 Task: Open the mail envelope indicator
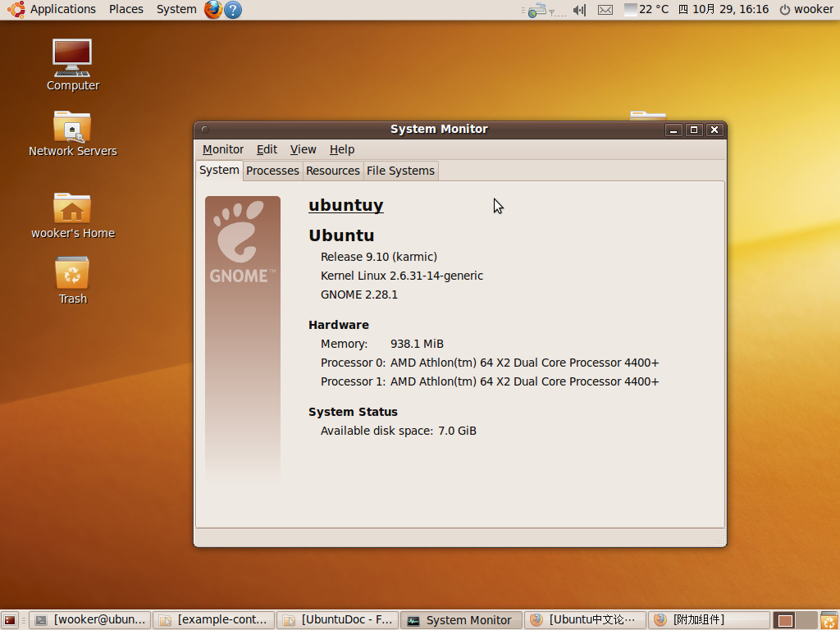point(605,10)
